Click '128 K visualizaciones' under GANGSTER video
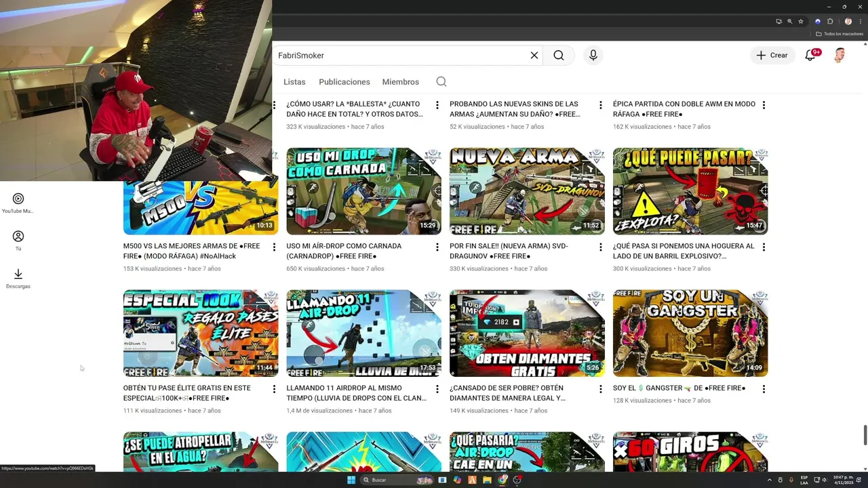The height and width of the screenshot is (488, 868). click(644, 401)
